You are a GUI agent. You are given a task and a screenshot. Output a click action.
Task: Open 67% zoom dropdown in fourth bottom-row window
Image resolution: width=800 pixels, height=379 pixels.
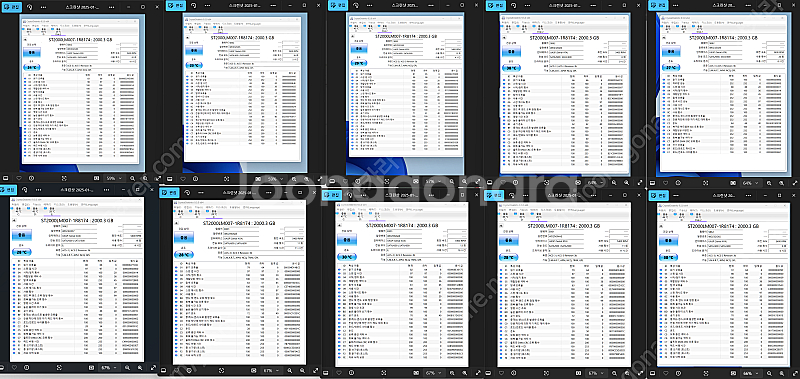coord(596,373)
